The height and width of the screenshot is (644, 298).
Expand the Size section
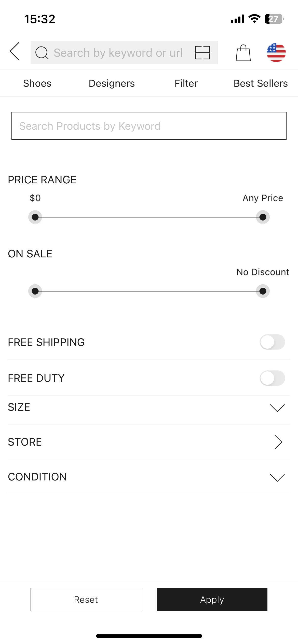(x=277, y=408)
